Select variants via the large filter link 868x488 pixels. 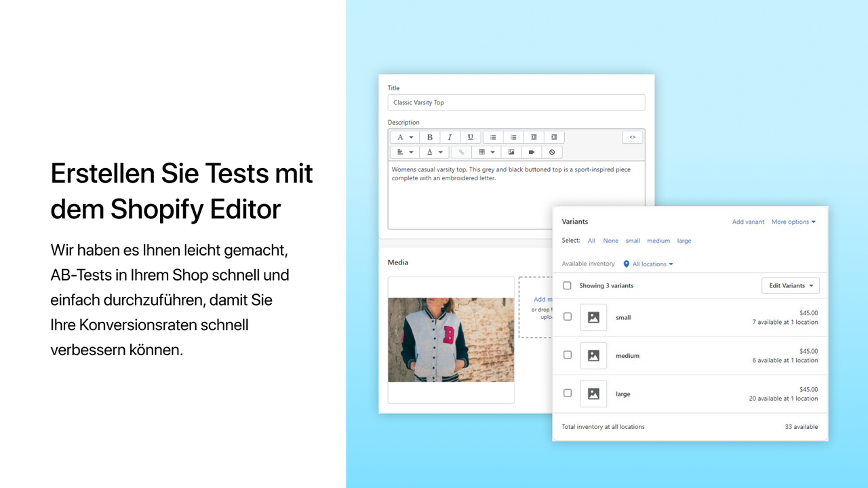684,241
